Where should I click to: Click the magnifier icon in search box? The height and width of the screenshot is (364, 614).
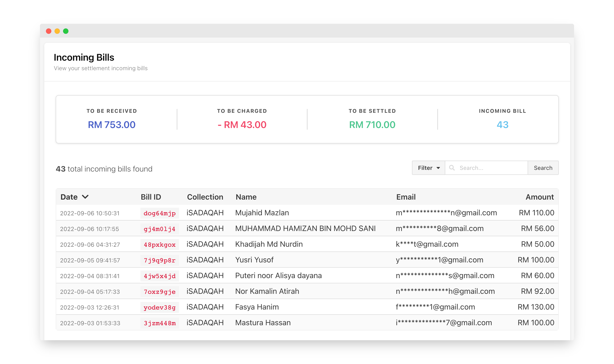coord(452,168)
